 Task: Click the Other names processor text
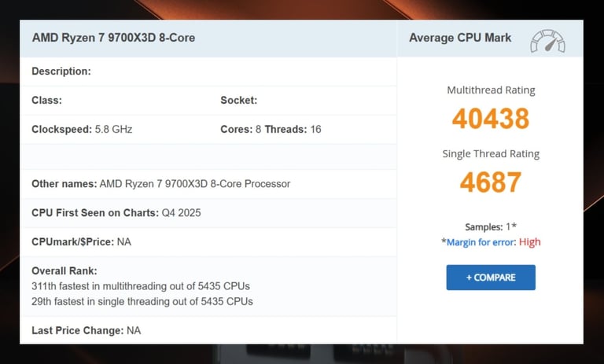coord(160,184)
